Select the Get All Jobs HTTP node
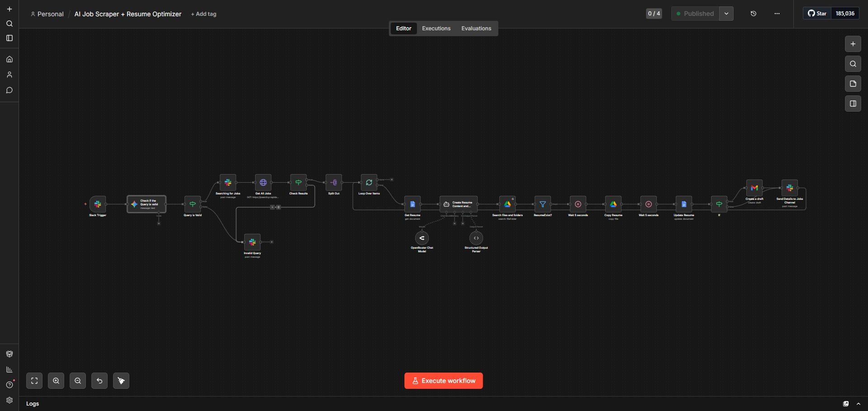Viewport: 868px width, 411px height. point(263,183)
